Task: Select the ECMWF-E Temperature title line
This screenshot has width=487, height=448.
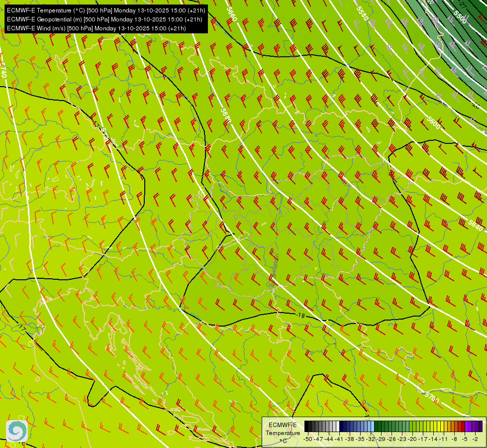Action: click(x=106, y=10)
